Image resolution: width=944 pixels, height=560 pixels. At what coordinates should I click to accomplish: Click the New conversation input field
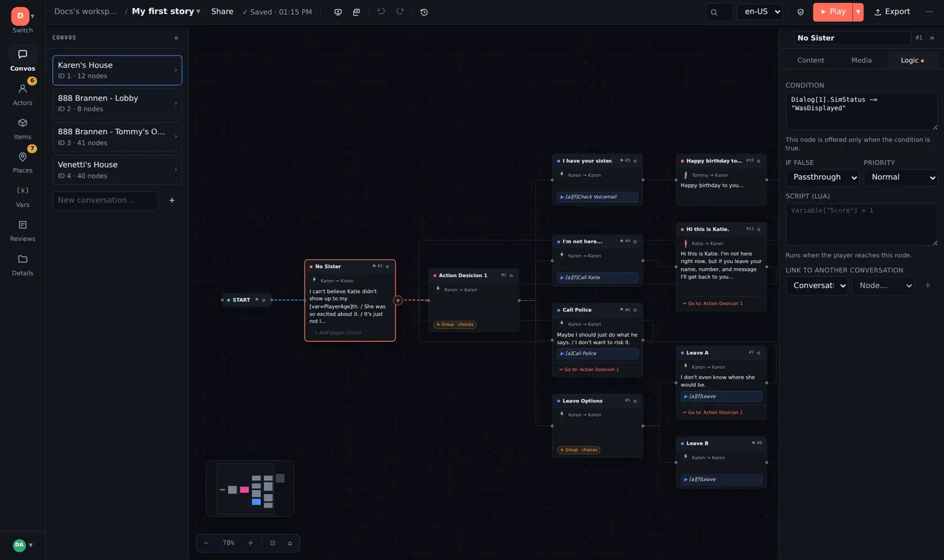[106, 200]
